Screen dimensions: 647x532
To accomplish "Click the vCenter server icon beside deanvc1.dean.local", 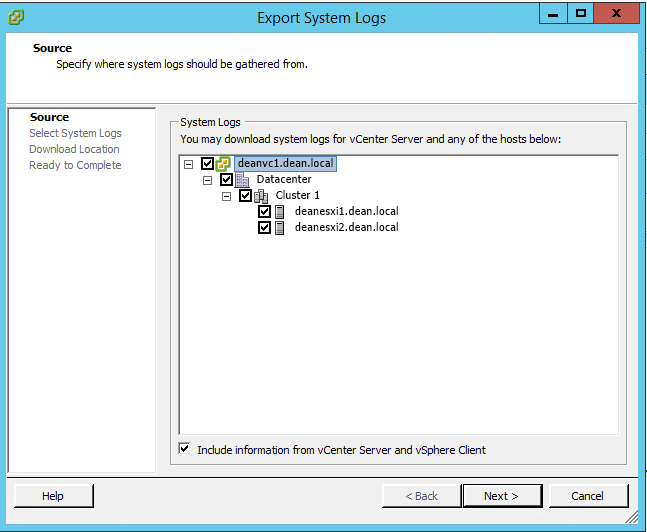I will tap(224, 164).
